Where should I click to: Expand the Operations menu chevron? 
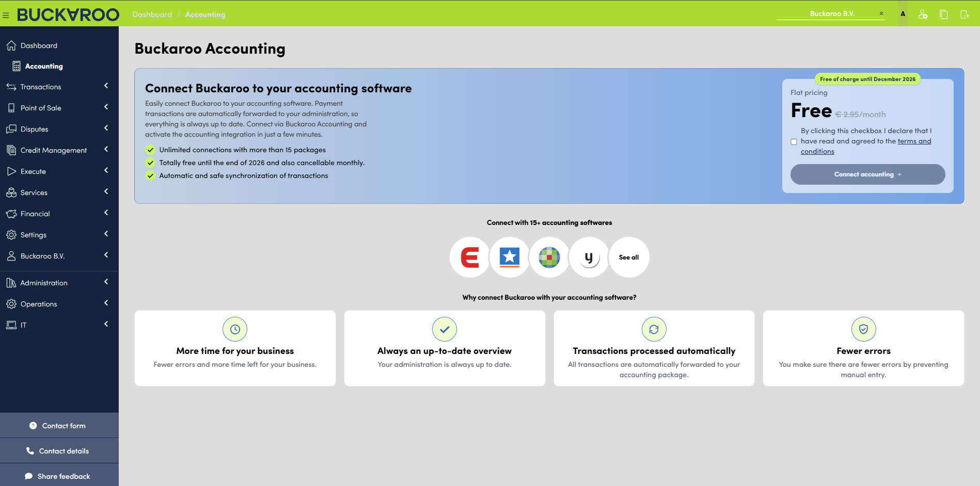tap(106, 303)
